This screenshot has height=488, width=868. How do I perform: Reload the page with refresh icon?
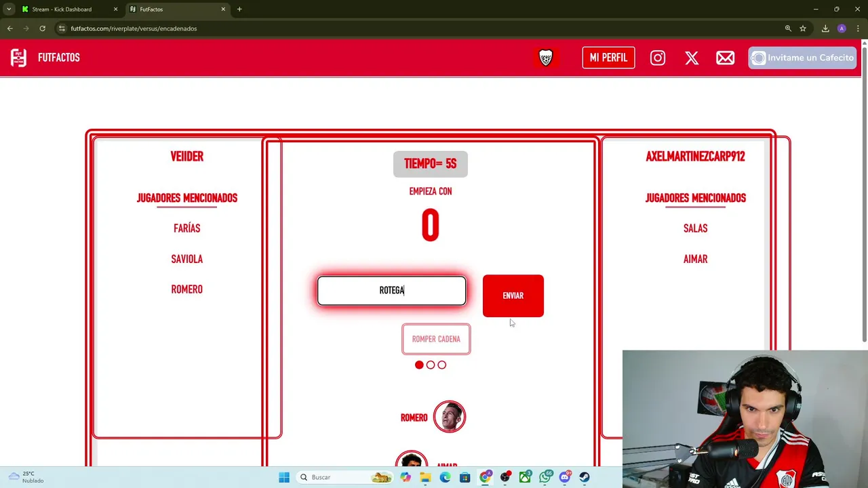click(42, 28)
